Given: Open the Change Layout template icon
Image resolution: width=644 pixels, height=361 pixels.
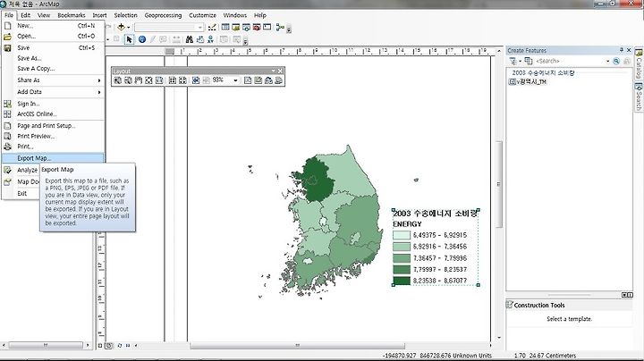Looking at the screenshot, I should tap(268, 80).
